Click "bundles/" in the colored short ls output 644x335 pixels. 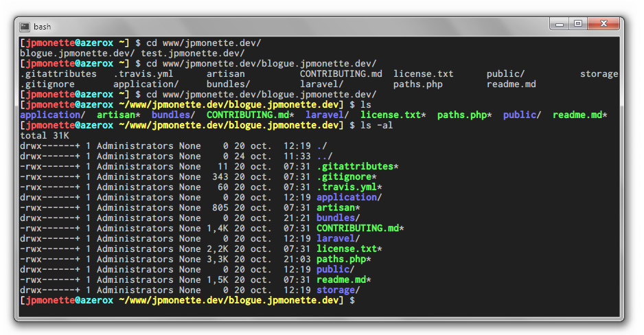(173, 115)
